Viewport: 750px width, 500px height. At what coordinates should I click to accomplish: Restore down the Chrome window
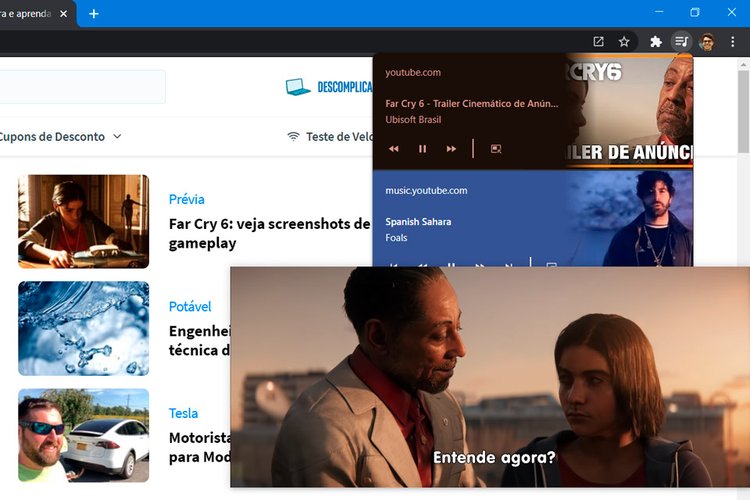695,12
